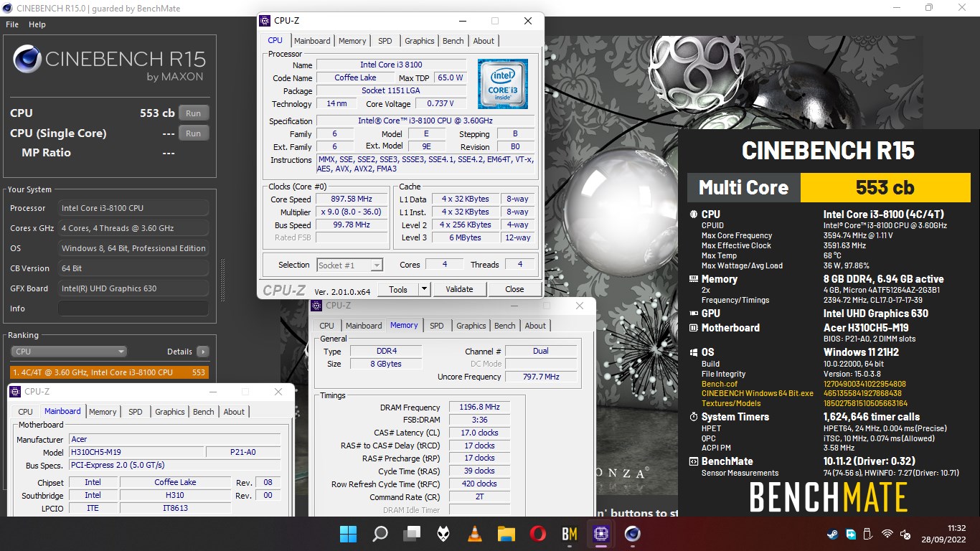Open Mainboard tab in CPU-Z Memory window
This screenshot has width=980, height=551.
coord(364,326)
